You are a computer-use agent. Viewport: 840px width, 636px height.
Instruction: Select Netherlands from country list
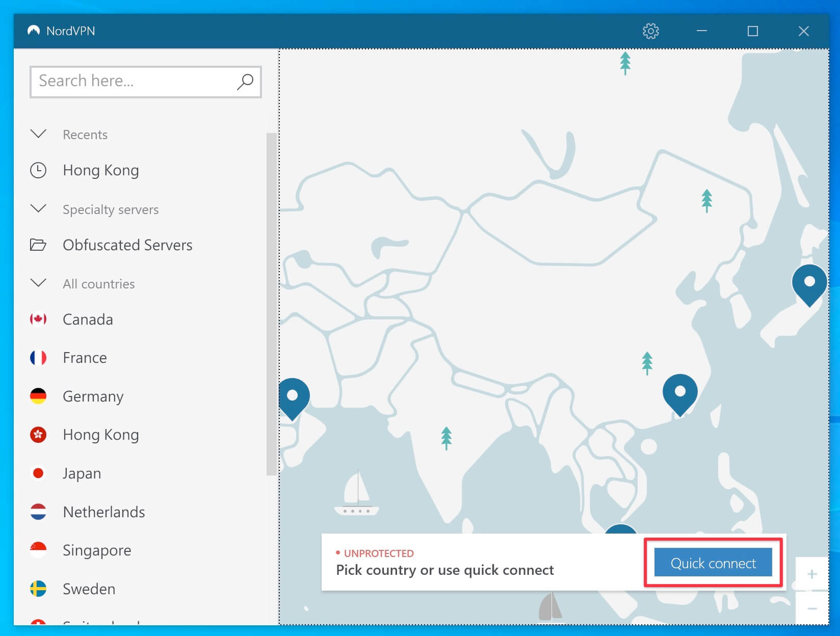click(x=103, y=512)
